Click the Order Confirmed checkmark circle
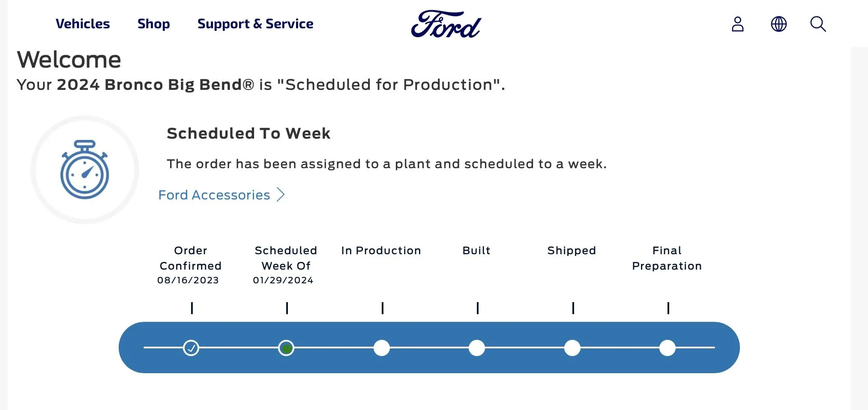 [x=191, y=348]
